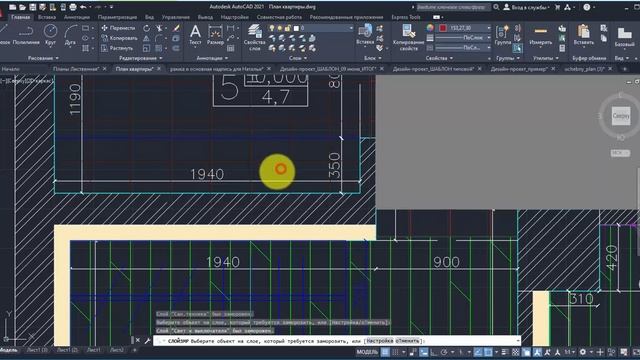Click the Stretch (Растянуть) command

pos(117,48)
